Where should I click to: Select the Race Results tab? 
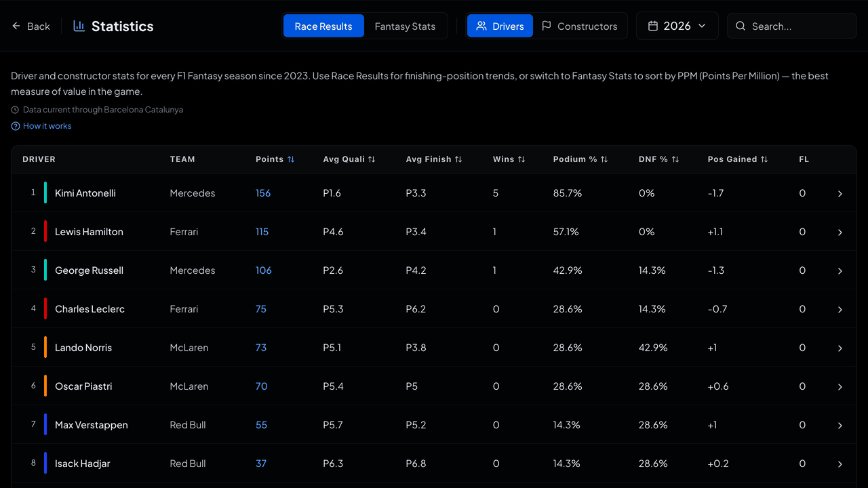coord(323,26)
